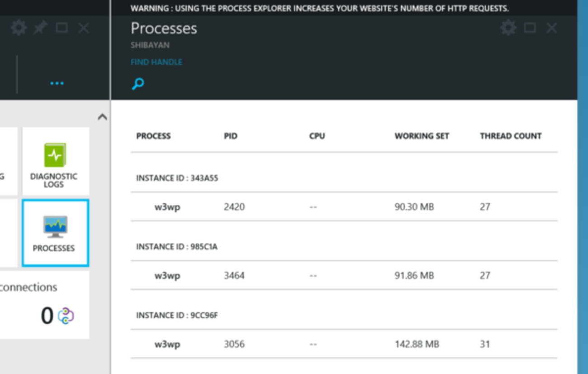Click the connections status icon
588x374 pixels.
tap(66, 316)
